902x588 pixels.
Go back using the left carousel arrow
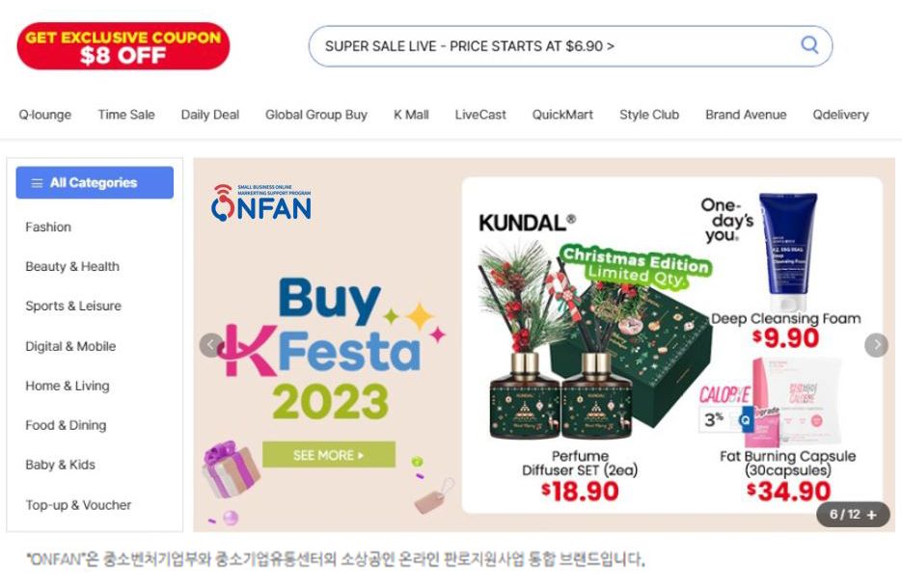click(x=209, y=344)
